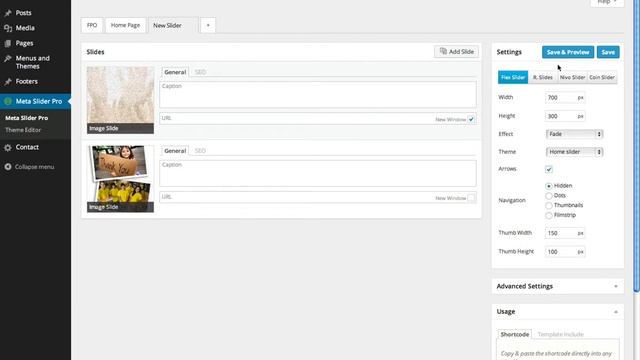640x360 pixels.
Task: Select Dots navigation option
Action: (x=549, y=196)
